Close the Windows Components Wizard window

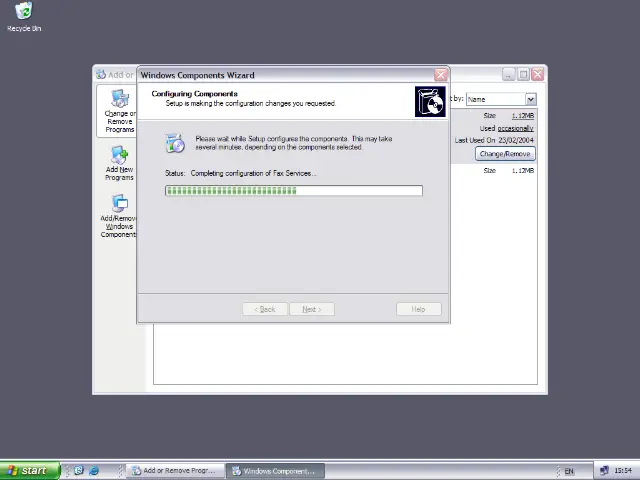tap(441, 75)
